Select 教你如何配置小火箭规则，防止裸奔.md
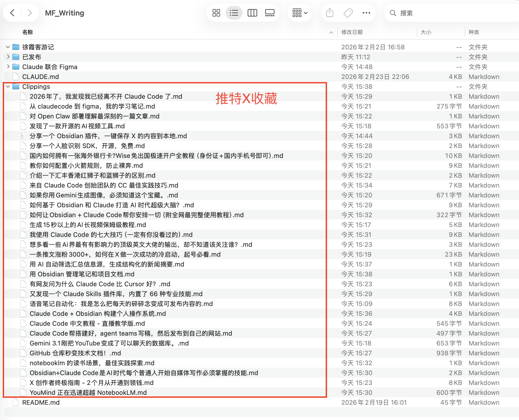This screenshot has height=420, width=519. coord(86,165)
